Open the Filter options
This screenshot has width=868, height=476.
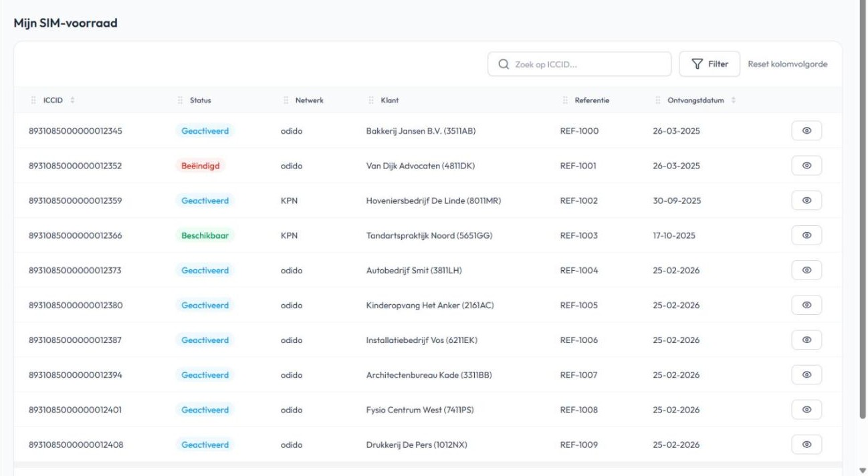point(710,64)
